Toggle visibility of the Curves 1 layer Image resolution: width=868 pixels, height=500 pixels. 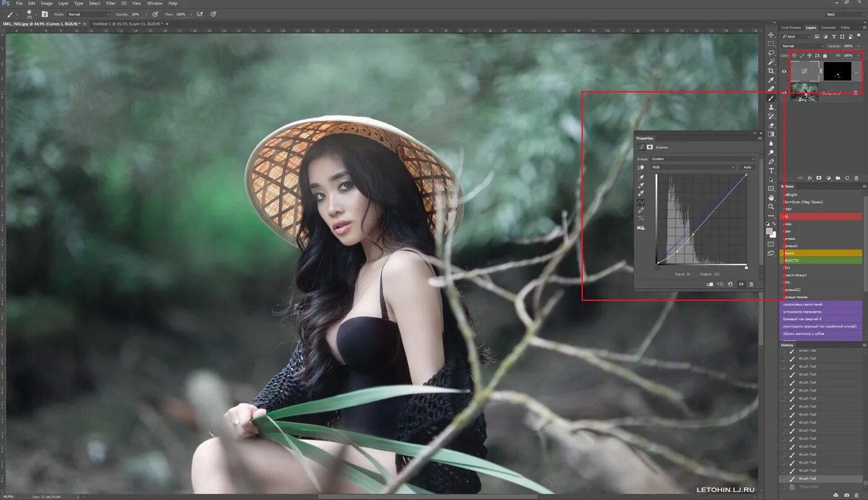784,71
